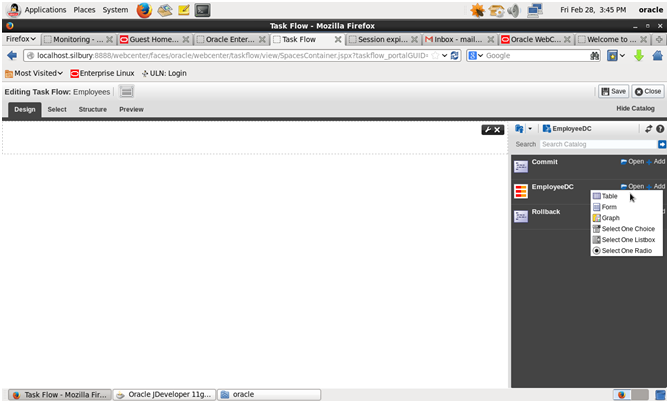669x403 pixels.
Task: Click the search binoculars icon in Google box
Action: [x=594, y=56]
